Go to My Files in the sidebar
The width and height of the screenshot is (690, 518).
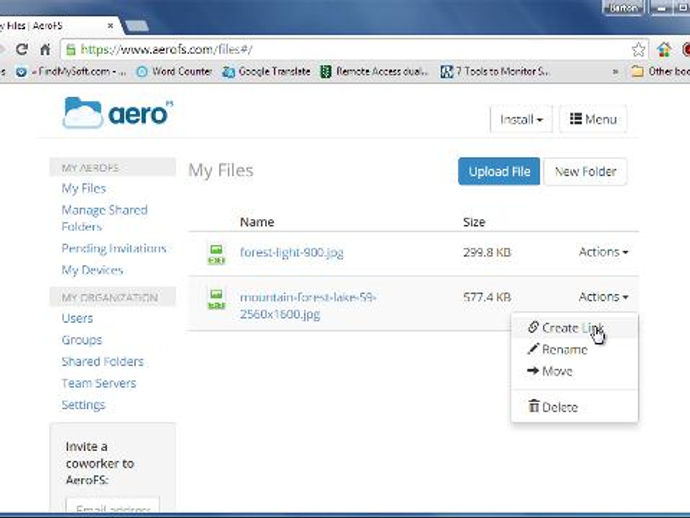[84, 188]
